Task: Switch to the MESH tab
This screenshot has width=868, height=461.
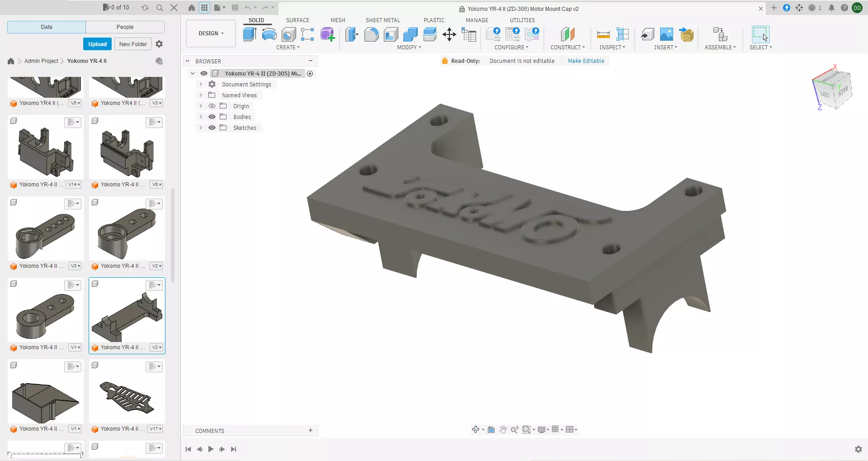Action: coord(338,20)
